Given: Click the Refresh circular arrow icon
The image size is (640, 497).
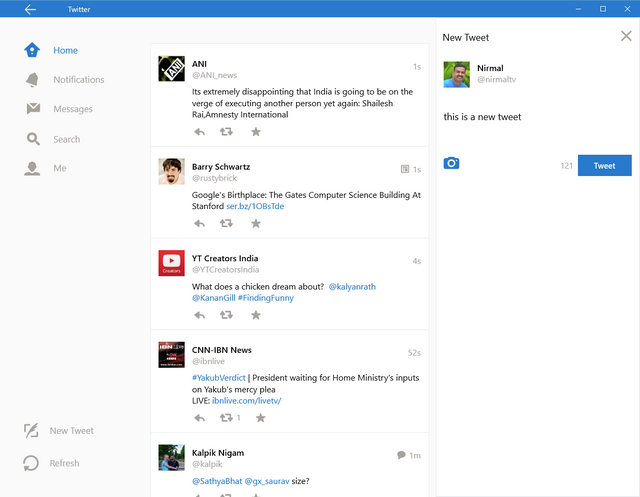Looking at the screenshot, I should 31,463.
